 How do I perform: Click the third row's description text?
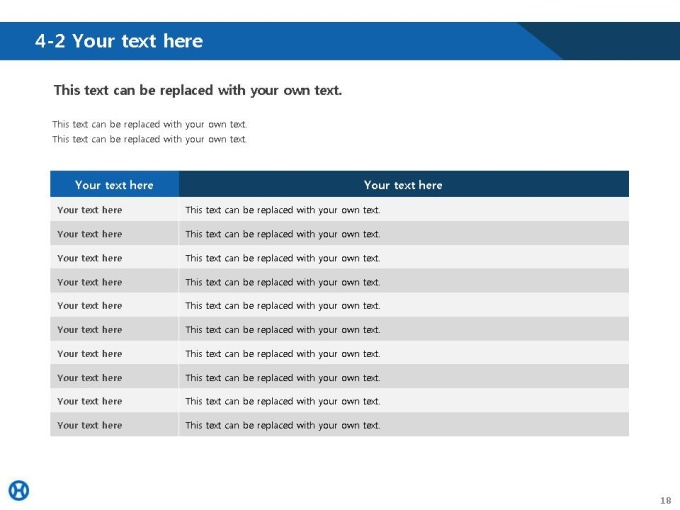tap(283, 258)
